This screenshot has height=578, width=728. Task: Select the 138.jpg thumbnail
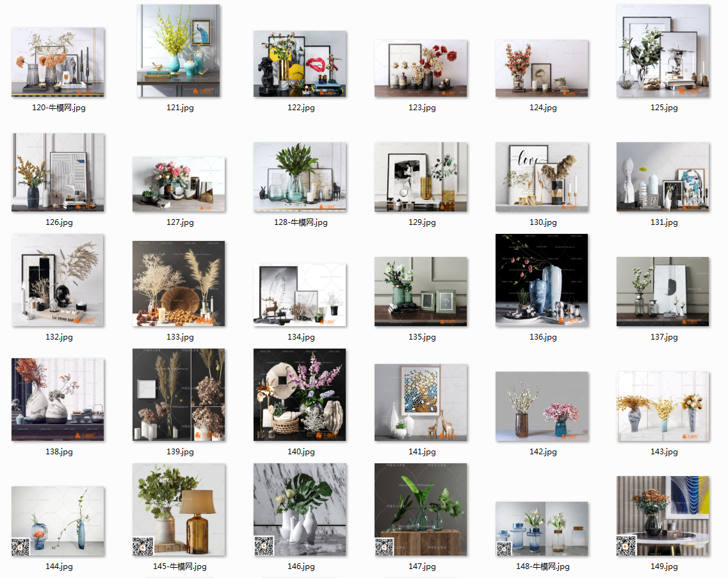(58, 399)
